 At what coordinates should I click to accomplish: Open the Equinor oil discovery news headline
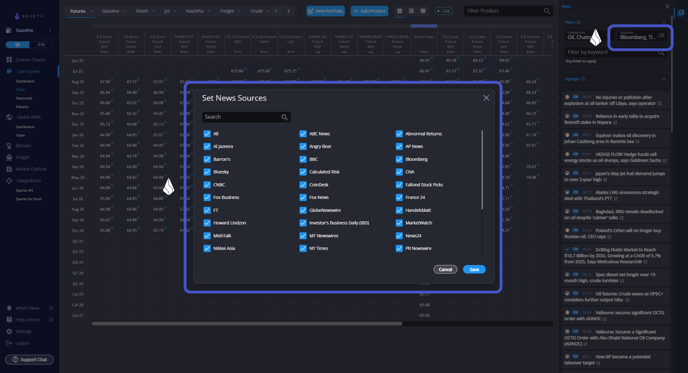(x=610, y=139)
